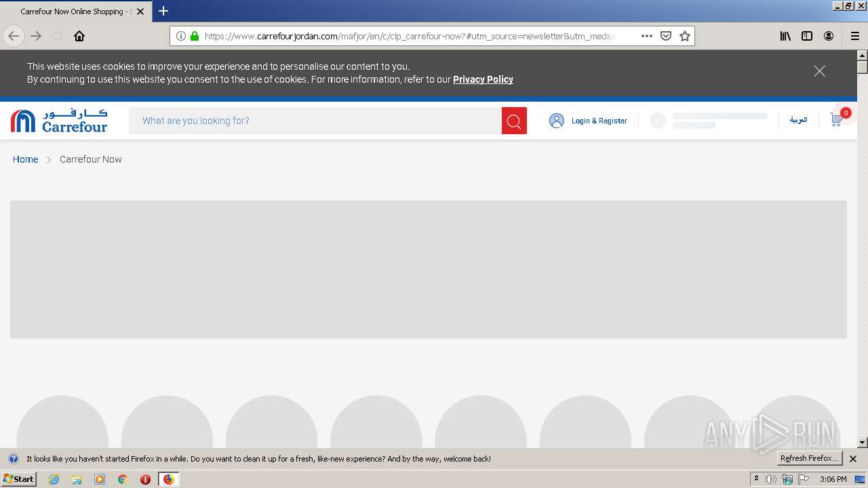This screenshot has height=488, width=868.
Task: Launch Internet Explorer from the taskbar
Action: point(54,479)
